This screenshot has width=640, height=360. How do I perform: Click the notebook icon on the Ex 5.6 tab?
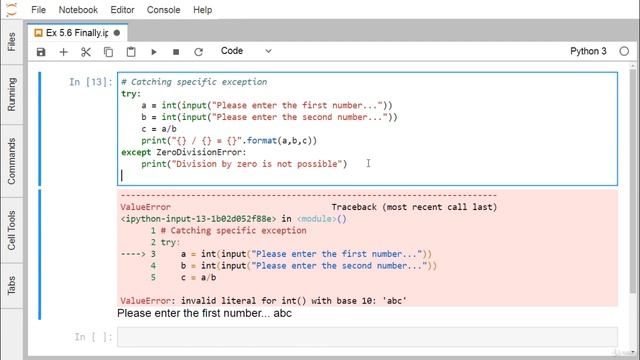(38, 33)
